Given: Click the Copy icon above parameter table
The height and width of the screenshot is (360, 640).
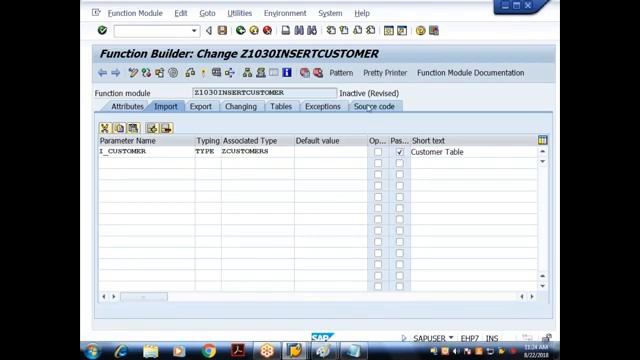Looking at the screenshot, I should point(119,128).
